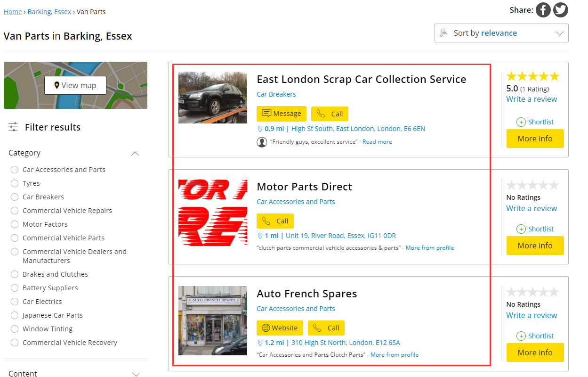The height and width of the screenshot is (377, 588).
Task: Collapse the Category filter section
Action: (x=135, y=153)
